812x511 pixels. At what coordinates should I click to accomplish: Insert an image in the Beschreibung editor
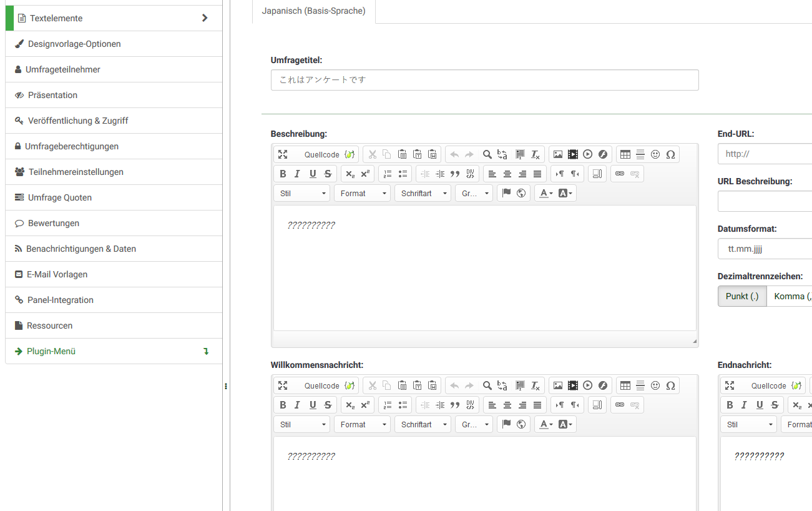558,154
